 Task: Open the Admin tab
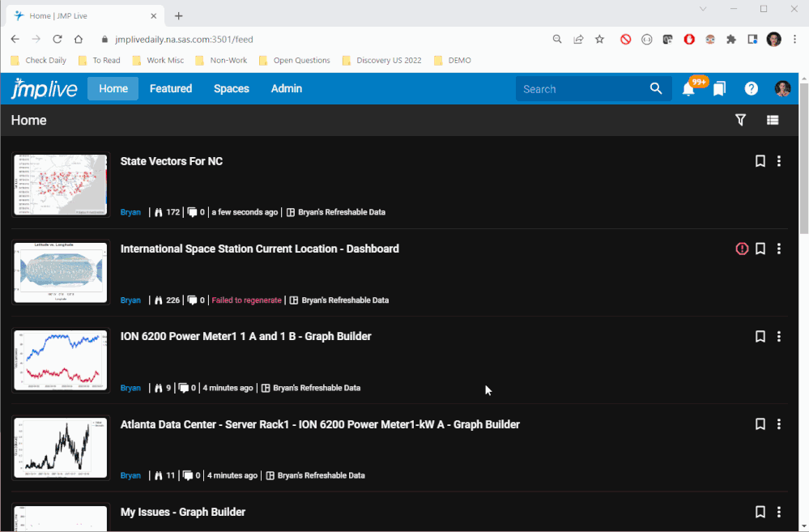click(x=287, y=89)
